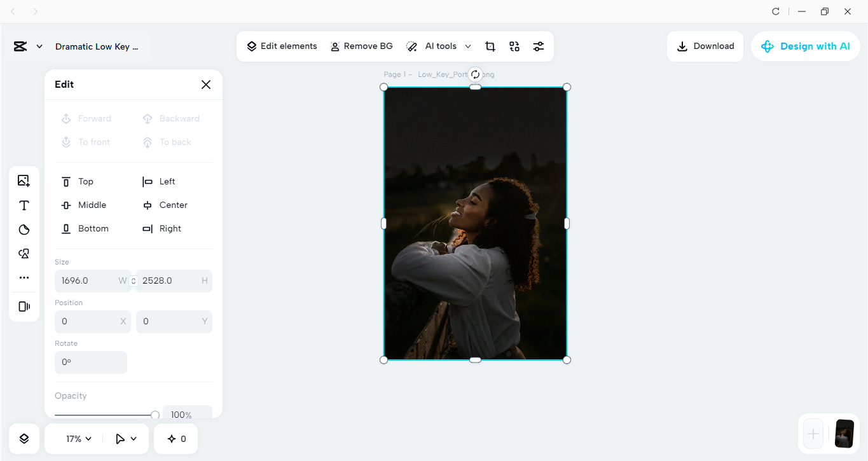
Task: Click the Download button
Action: 705,46
